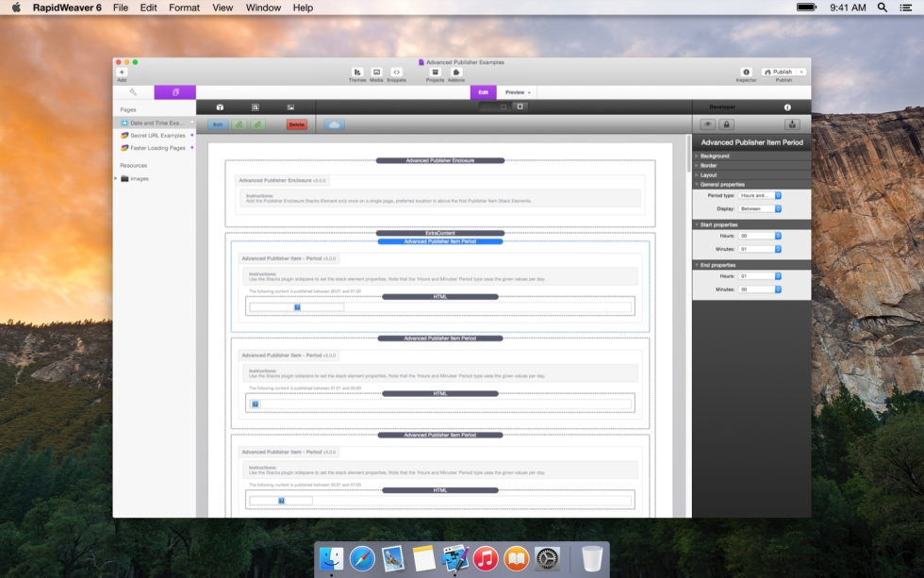Viewport: 924px width, 578px height.
Task: Select the Secret URL Examples page
Action: [155, 136]
